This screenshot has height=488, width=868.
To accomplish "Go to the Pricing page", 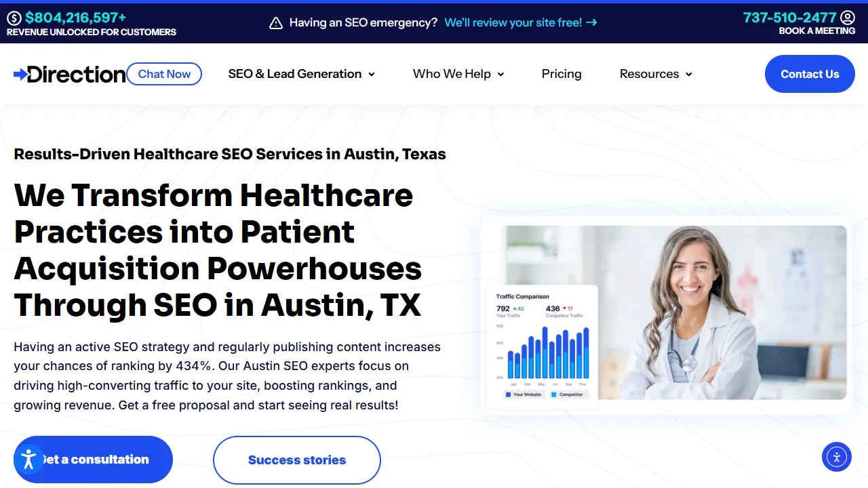I will (x=561, y=74).
